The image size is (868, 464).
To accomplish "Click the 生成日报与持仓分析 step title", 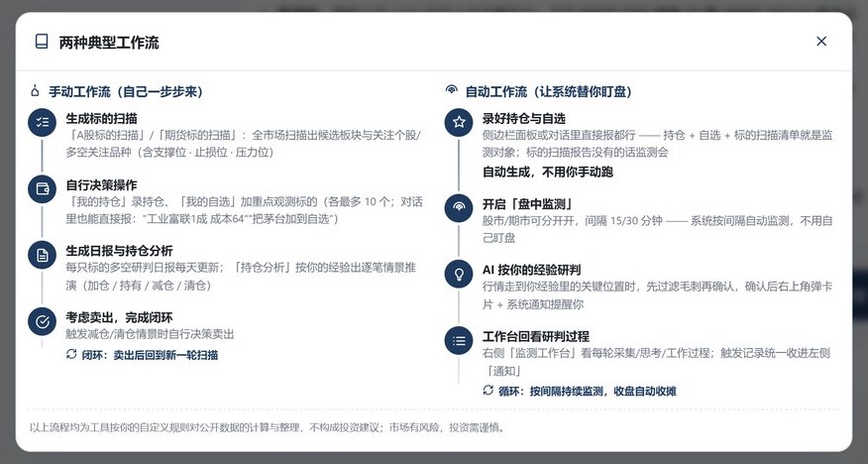I will tap(120, 251).
